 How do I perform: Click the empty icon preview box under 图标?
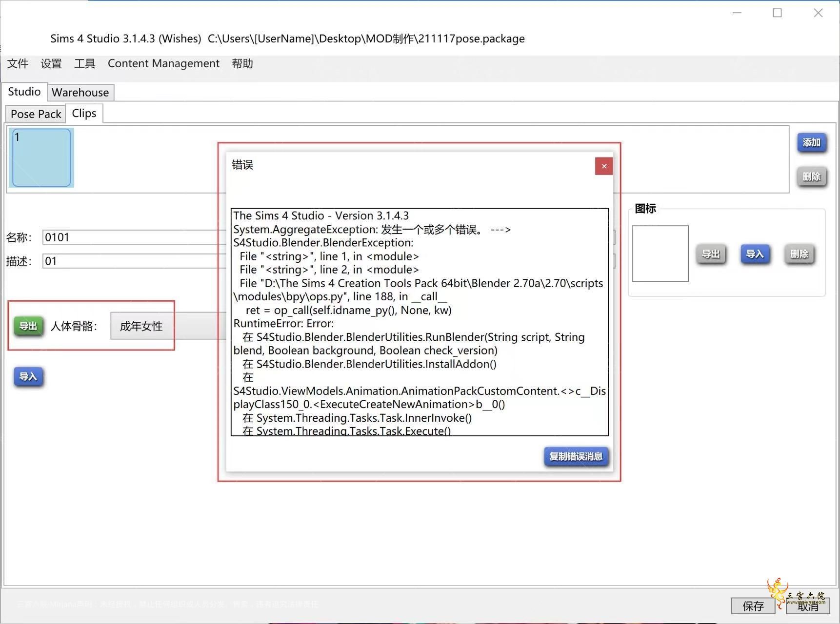point(660,253)
